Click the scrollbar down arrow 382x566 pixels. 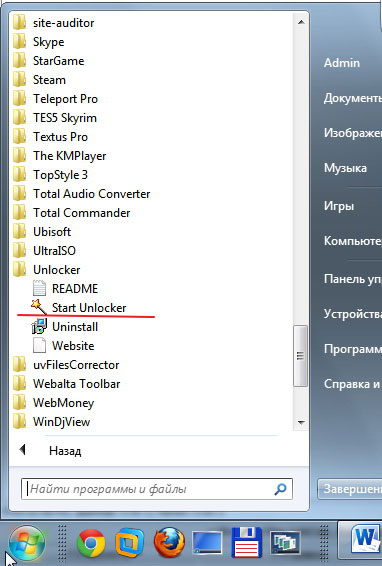point(301,422)
